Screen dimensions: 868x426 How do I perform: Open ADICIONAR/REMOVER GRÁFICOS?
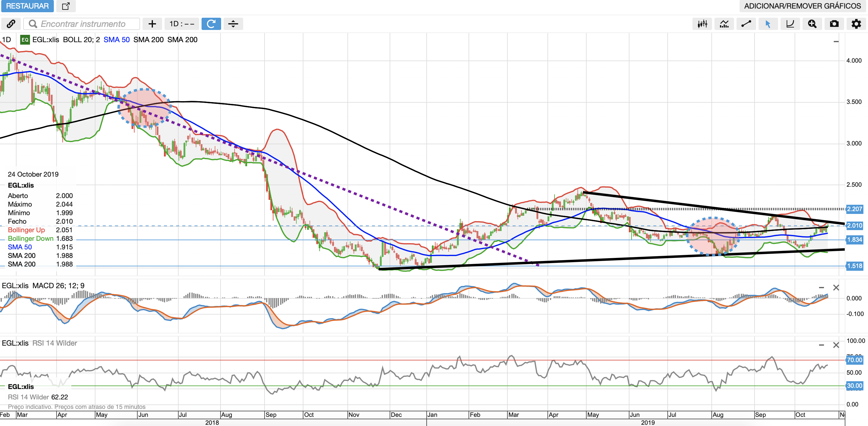click(802, 6)
